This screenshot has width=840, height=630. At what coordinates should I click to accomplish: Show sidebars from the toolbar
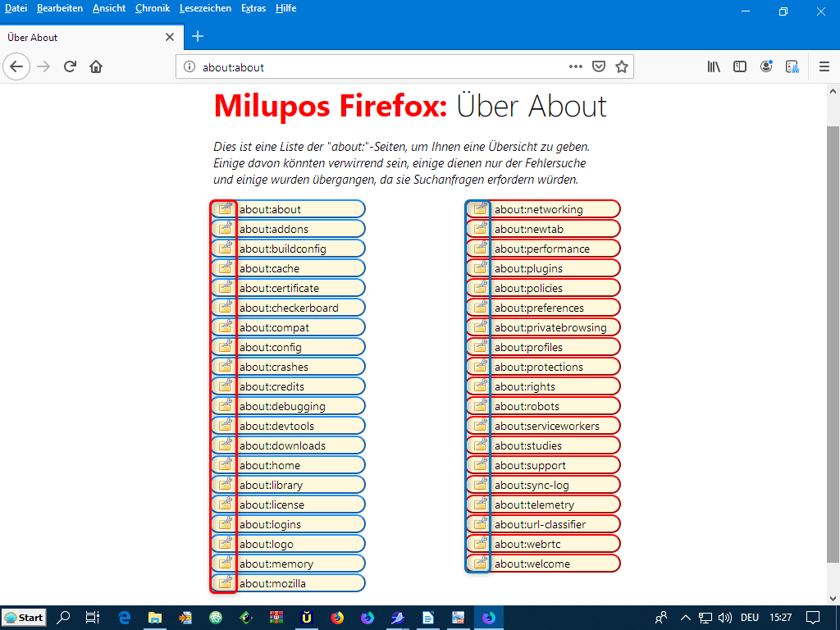click(740, 67)
